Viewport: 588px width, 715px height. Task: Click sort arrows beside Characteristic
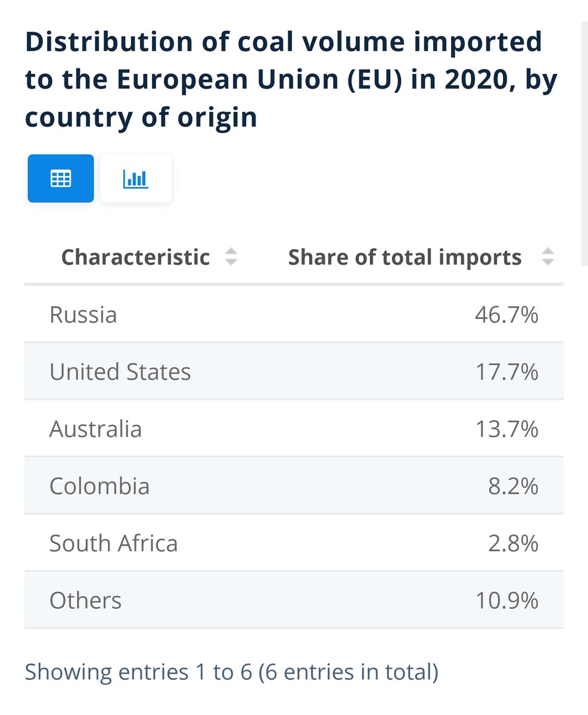click(231, 257)
